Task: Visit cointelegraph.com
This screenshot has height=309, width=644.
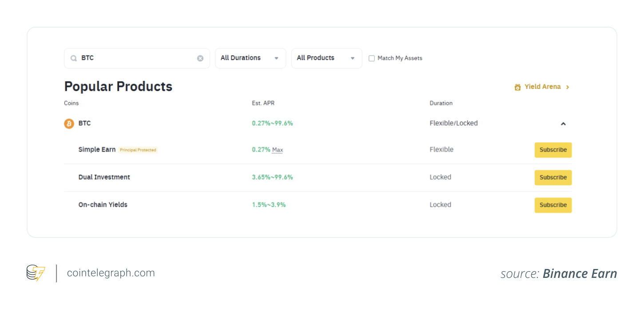Action: pyautogui.click(x=111, y=273)
